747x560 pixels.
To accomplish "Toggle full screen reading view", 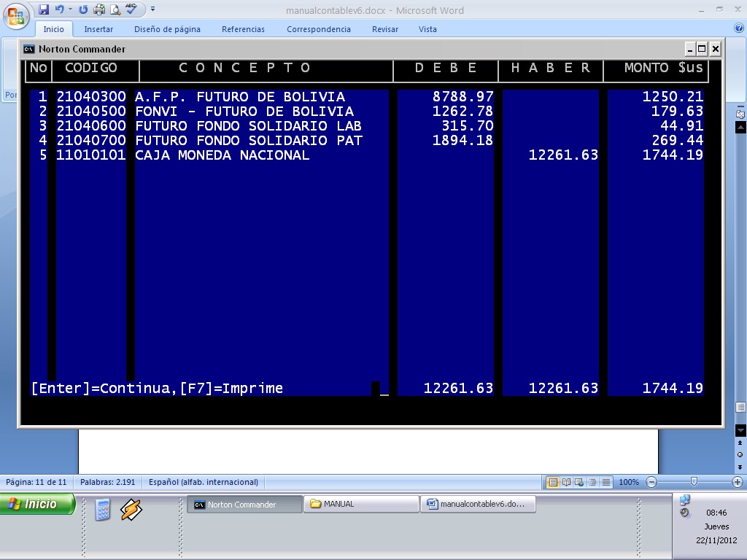I will point(567,482).
